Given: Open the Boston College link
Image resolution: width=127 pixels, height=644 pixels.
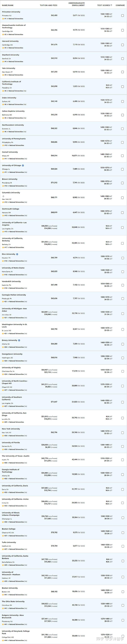Looking at the screenshot, I should 9,529.
